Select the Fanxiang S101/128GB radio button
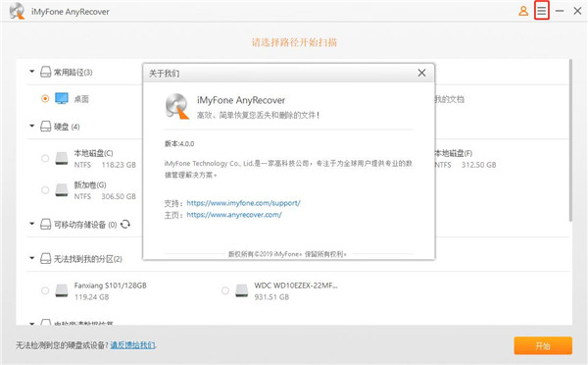This screenshot has height=365, width=588. coord(45,290)
